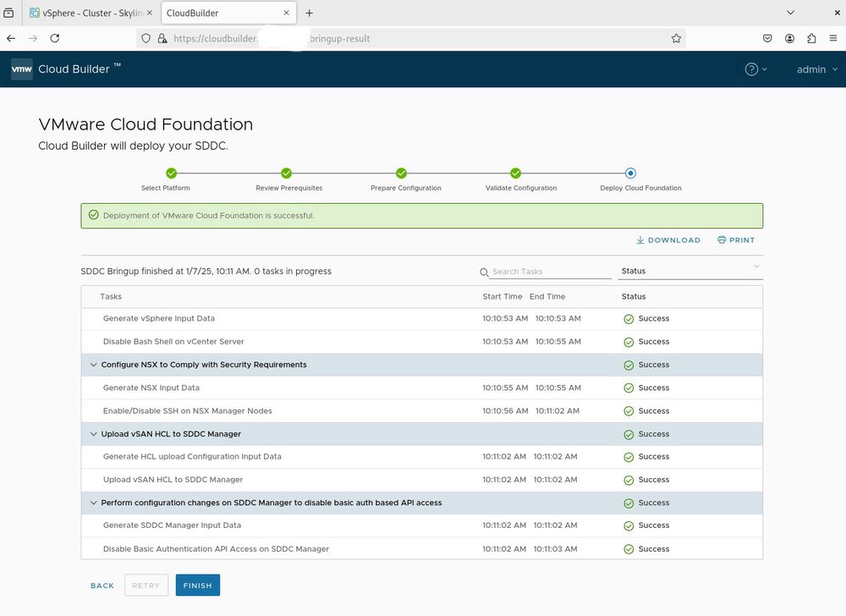Select Disable Basic Authentication API Access task
The width and height of the screenshot is (846, 616).
click(x=422, y=548)
